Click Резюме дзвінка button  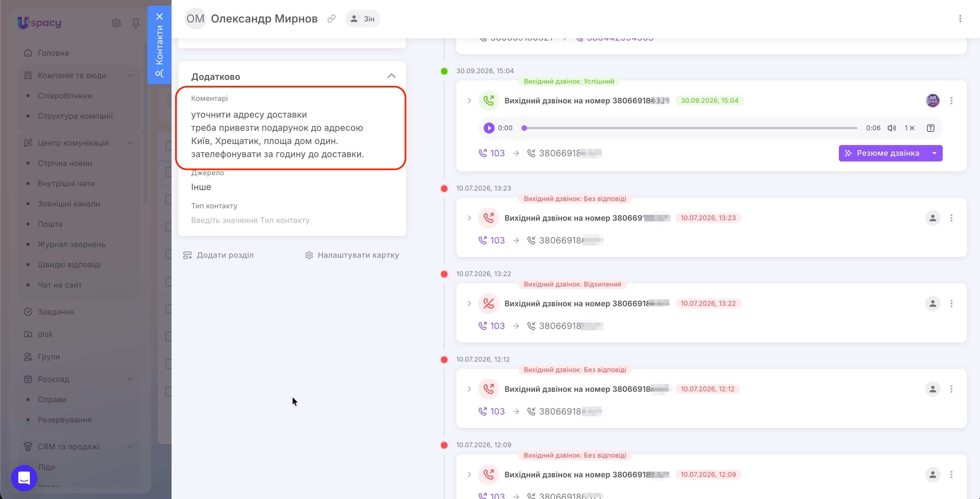point(882,153)
